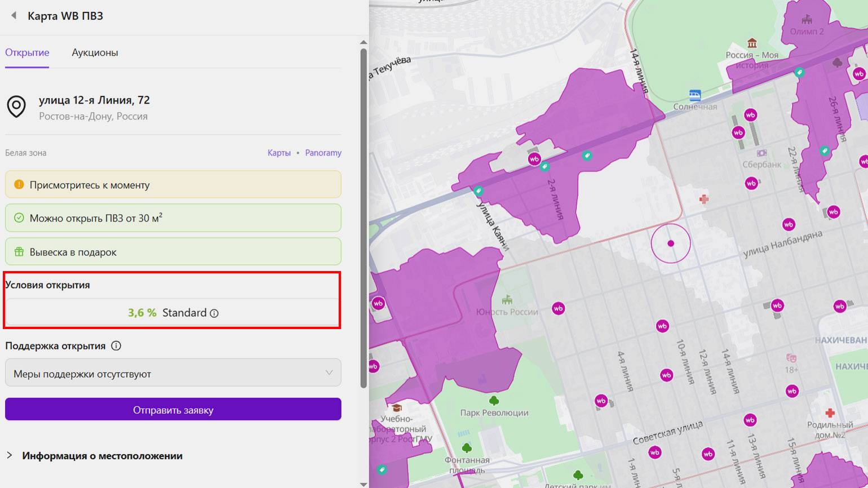Click the selected pink location dot on the map
Screen dimensions: 868x488
point(671,243)
